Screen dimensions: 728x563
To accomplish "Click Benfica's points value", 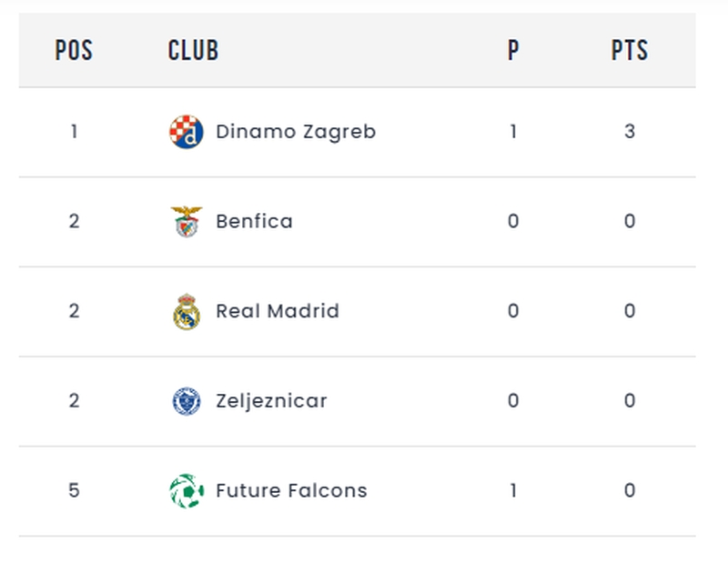I will point(630,221).
